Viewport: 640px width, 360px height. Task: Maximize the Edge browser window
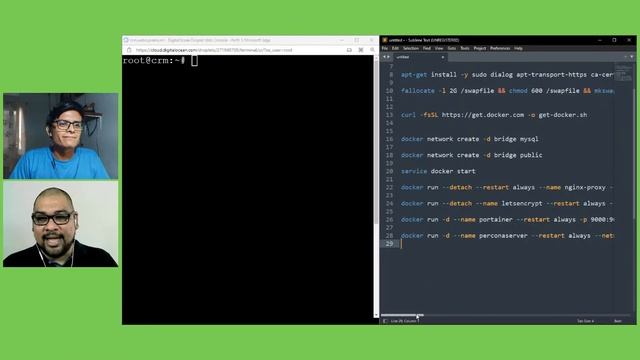tap(356, 40)
